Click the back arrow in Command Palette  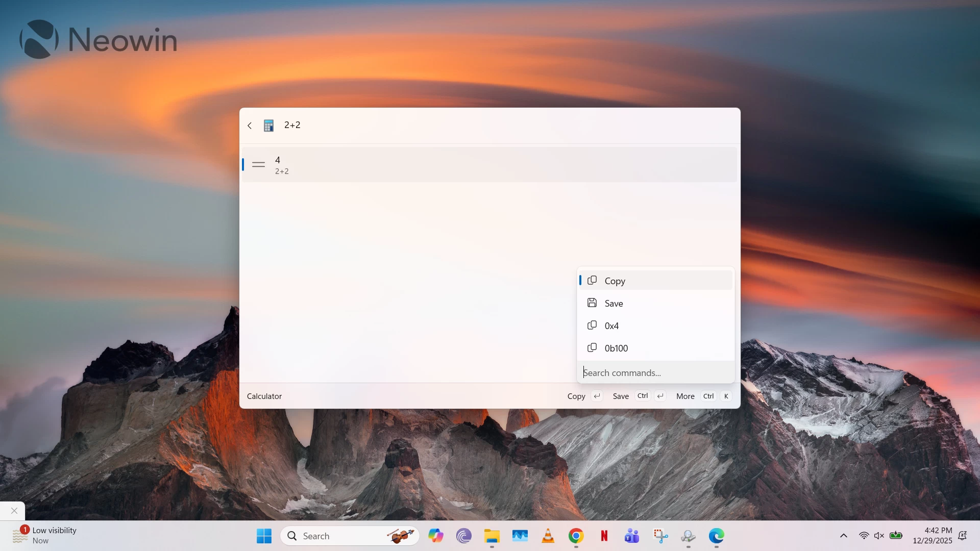coord(250,126)
